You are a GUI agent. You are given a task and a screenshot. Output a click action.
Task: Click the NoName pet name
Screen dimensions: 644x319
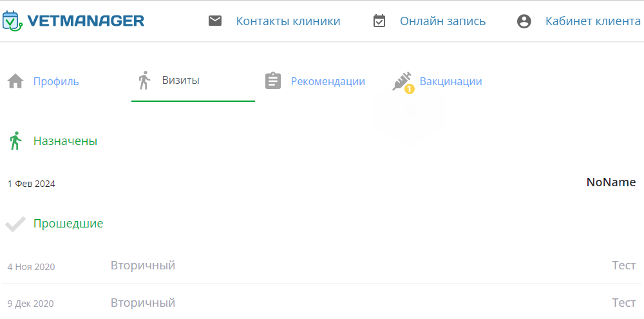[x=611, y=182]
